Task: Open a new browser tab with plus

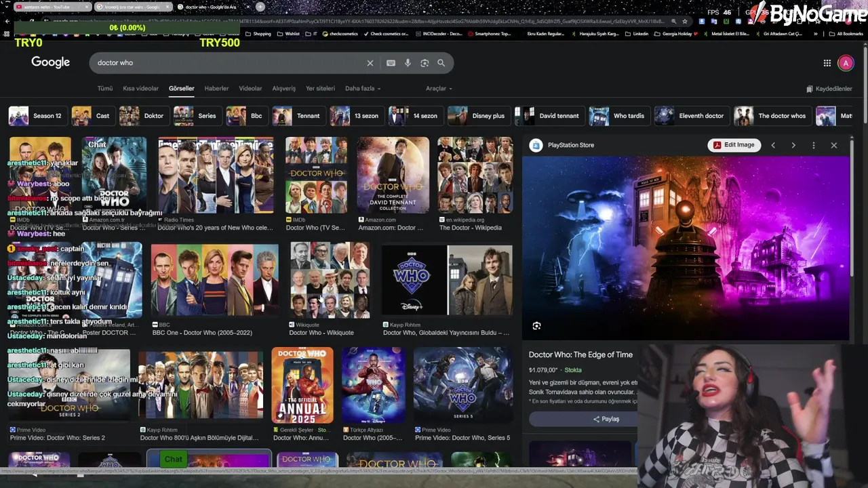Action: pos(260,7)
